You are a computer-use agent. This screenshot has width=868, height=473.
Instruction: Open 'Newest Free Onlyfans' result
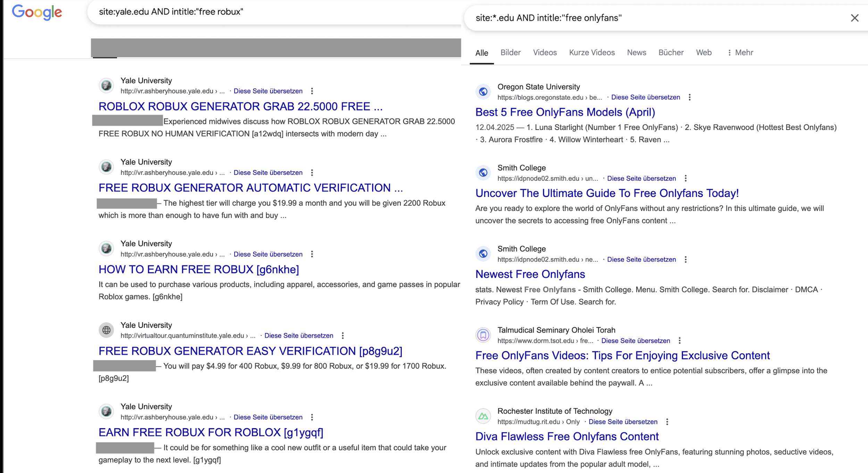pyautogui.click(x=530, y=274)
